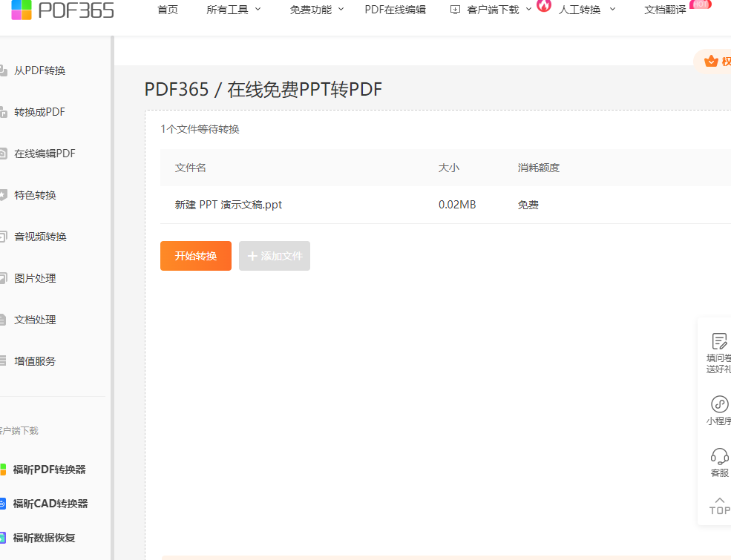Click the orange crown icon
This screenshot has height=560, width=731.
point(711,61)
